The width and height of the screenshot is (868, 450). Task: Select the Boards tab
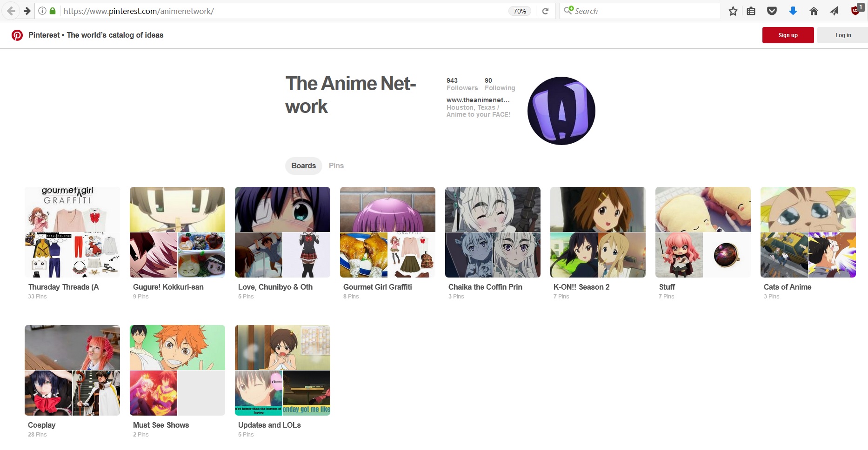[x=303, y=166]
